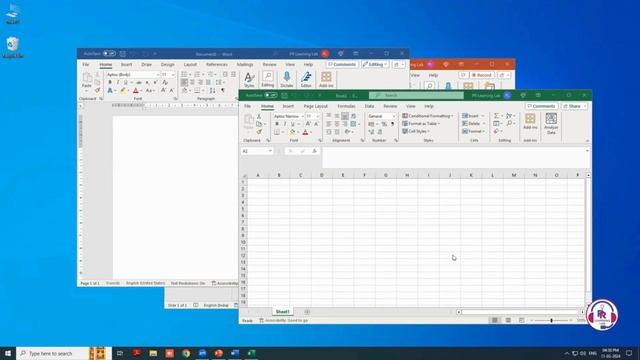This screenshot has height=360, width=640.
Task: Click Cut scissors icon in Excel
Action: pyautogui.click(x=259, y=116)
